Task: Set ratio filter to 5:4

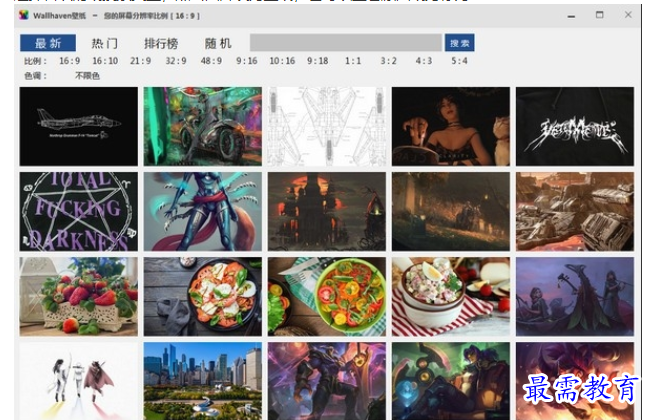Action: [459, 61]
